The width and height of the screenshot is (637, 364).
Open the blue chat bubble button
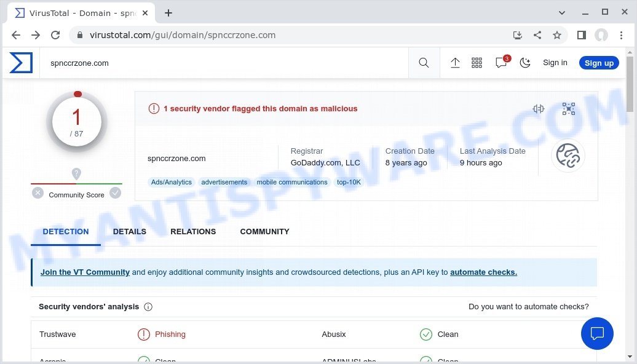pyautogui.click(x=597, y=333)
